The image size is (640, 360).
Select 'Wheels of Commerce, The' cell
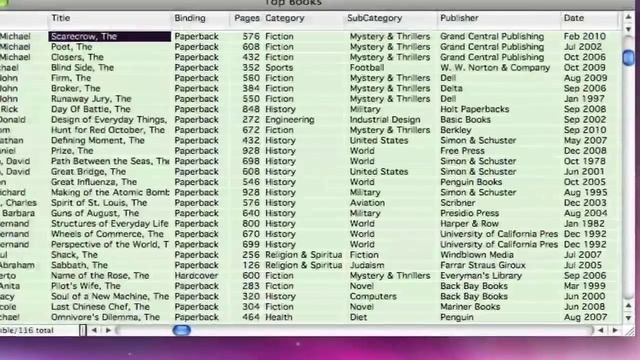coord(109,234)
